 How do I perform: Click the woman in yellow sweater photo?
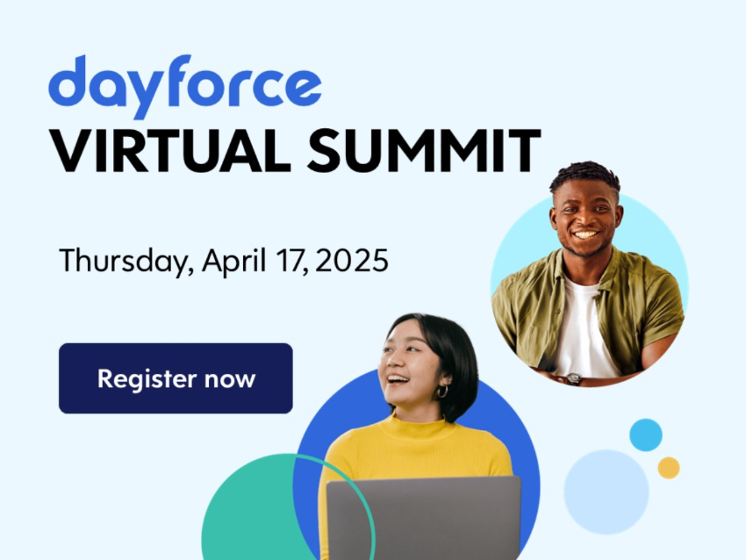pos(419,437)
